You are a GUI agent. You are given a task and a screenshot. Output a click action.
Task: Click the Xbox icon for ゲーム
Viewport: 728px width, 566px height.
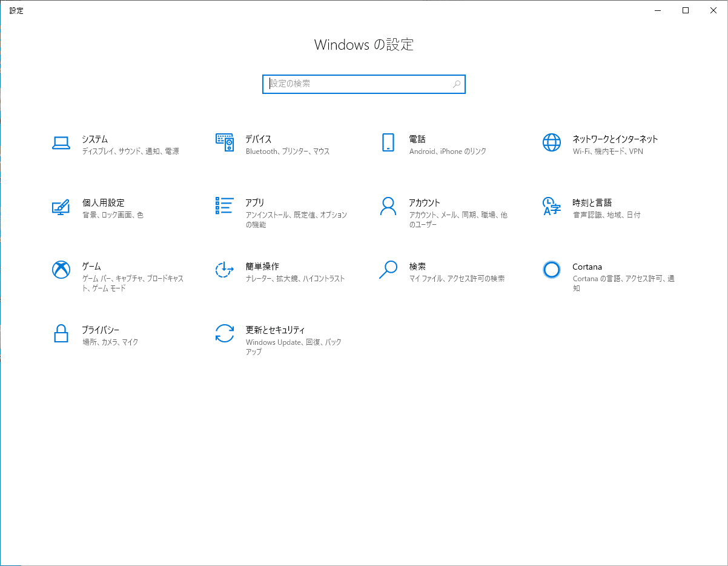[61, 270]
